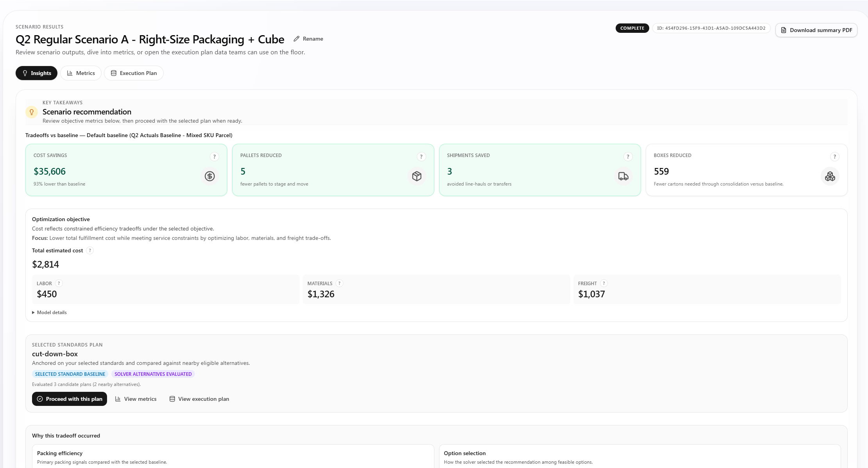Click the SOLVER ALTERNATIVES EVALUATED badge
The height and width of the screenshot is (468, 868).
[x=153, y=374]
